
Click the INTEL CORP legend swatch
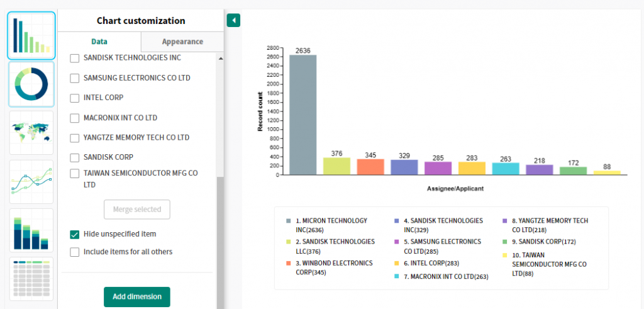click(x=397, y=264)
